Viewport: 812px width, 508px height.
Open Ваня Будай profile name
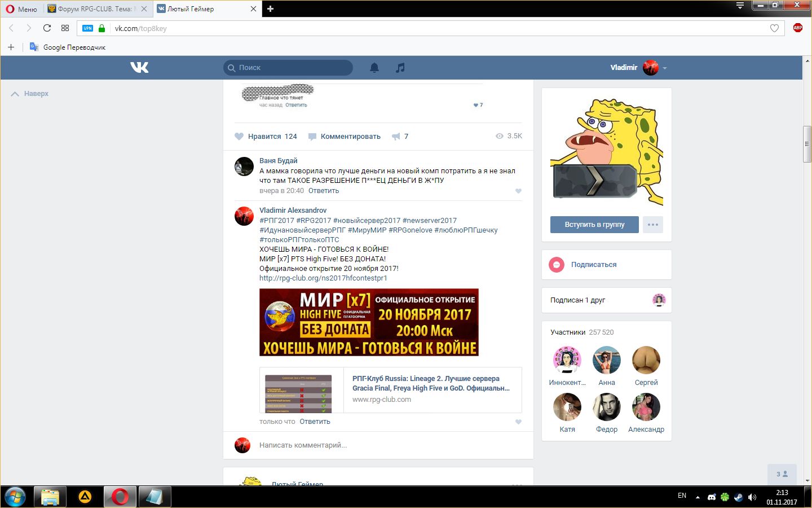click(x=278, y=161)
